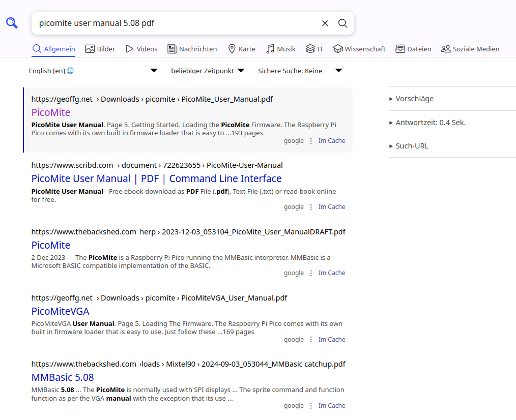Screen dimensions: 516x420
Task: Click the google engine label on MMBasic 5.08 result
Action: point(294,406)
